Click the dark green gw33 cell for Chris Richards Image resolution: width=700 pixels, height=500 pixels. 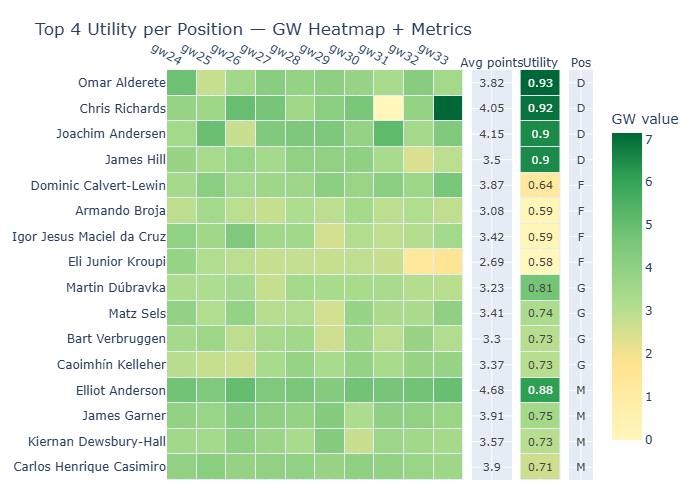tap(449, 108)
